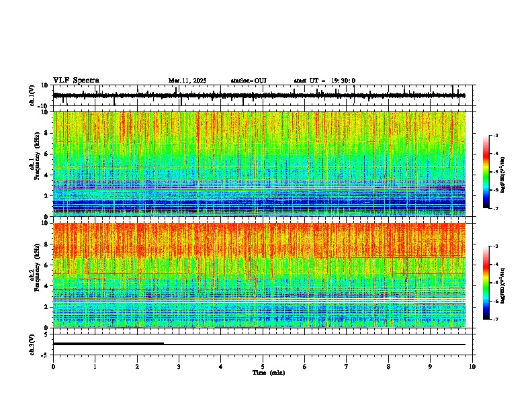Image resolution: width=532 pixels, height=411 pixels.
Task: Click the "VLF Spectra" plot title
Action: click(76, 81)
